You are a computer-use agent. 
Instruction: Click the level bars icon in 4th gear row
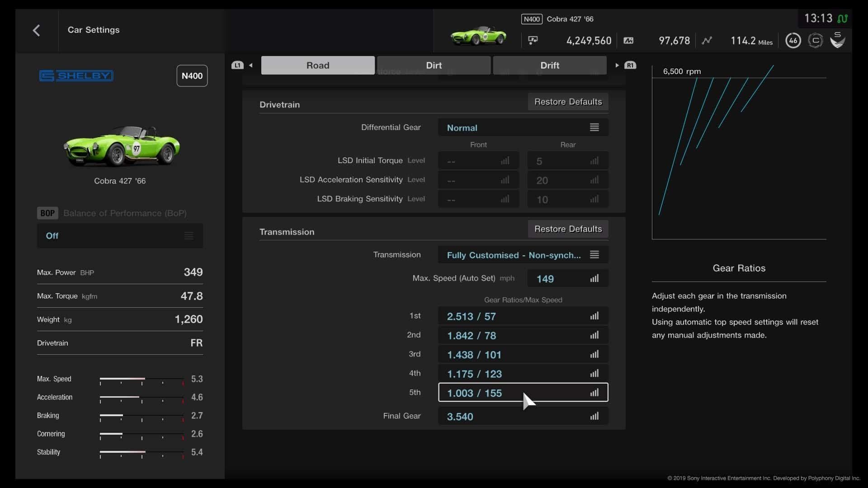[594, 373]
